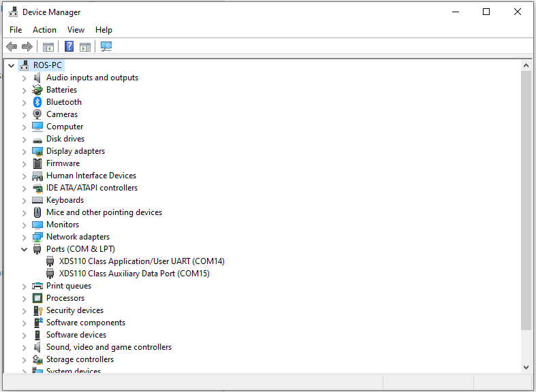The height and width of the screenshot is (392, 536).
Task: Click the Storage controllers icon
Action: [37, 359]
